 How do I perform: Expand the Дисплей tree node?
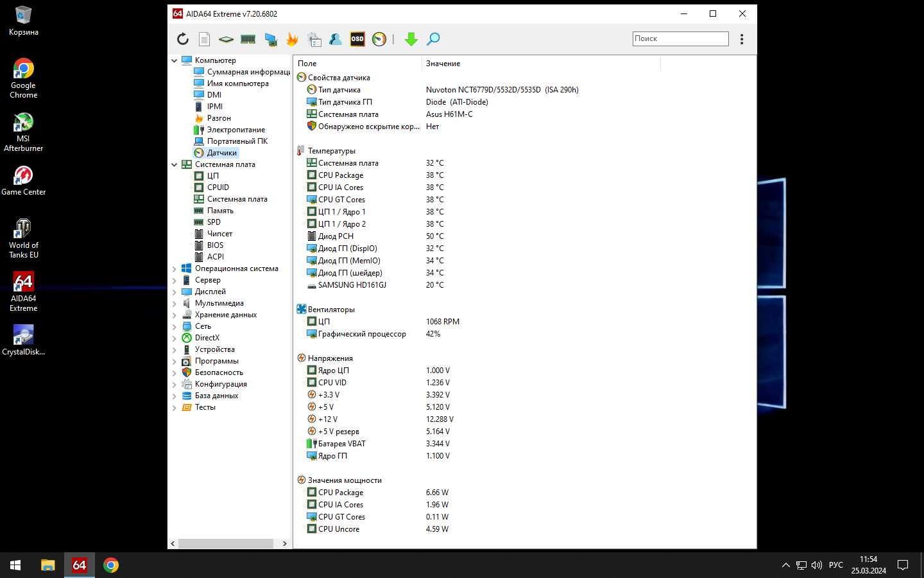(x=174, y=292)
